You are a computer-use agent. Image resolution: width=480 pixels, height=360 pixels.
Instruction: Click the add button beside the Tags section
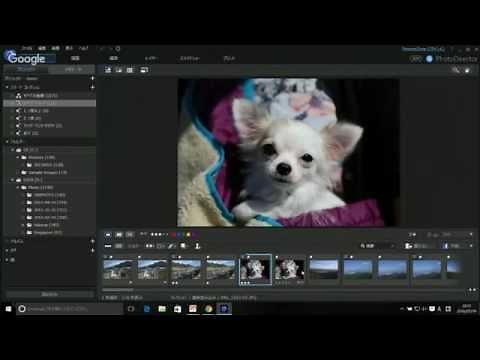point(92,250)
